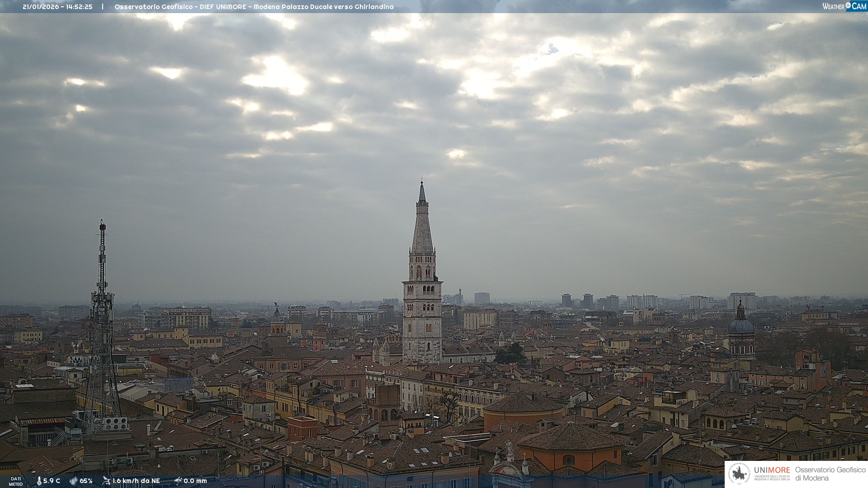Click the DATI METEO label
Image resolution: width=868 pixels, height=488 pixels.
tap(16, 481)
